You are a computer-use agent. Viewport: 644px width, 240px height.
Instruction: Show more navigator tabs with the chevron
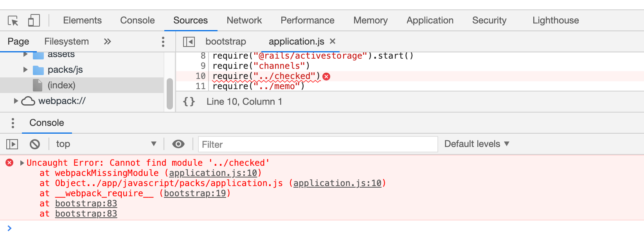coord(107,41)
